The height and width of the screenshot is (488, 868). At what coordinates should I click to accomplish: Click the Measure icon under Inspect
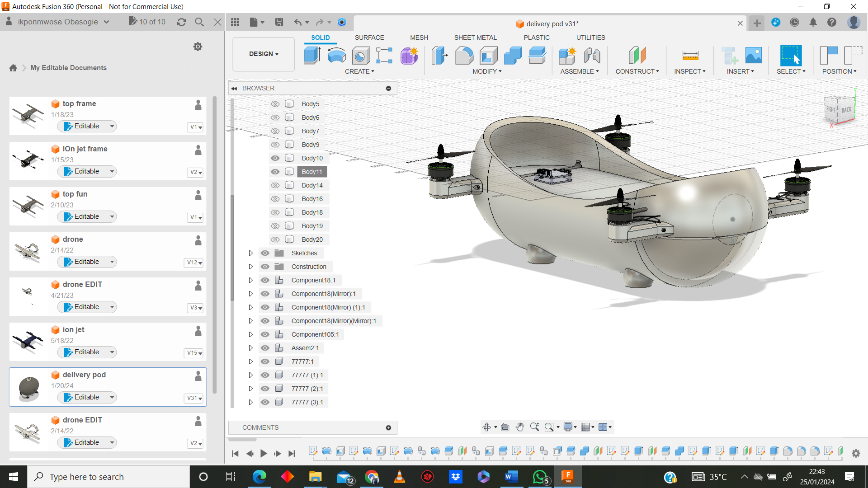[x=690, y=56]
